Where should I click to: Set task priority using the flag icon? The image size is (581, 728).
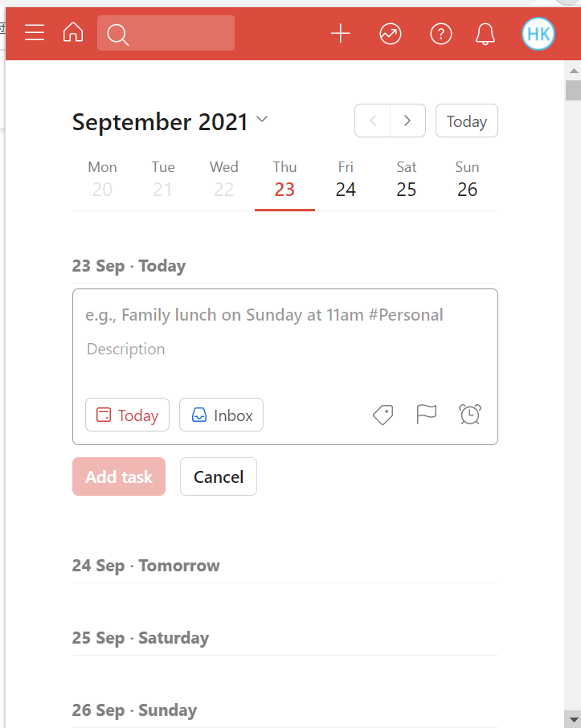click(x=427, y=415)
